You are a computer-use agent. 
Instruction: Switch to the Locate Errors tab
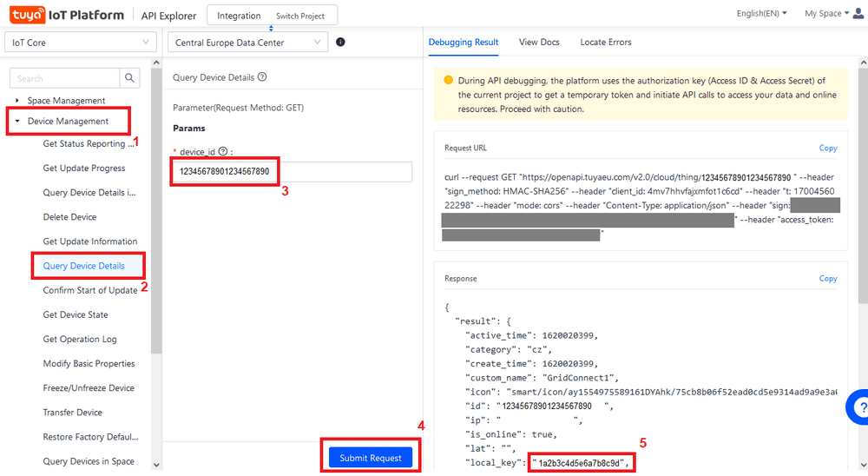(606, 42)
